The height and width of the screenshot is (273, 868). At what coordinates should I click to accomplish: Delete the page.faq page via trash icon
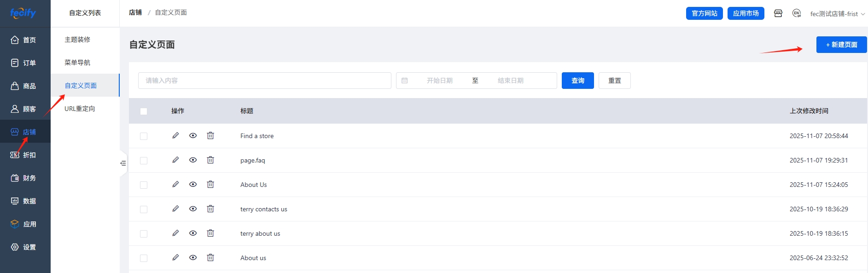(x=210, y=160)
